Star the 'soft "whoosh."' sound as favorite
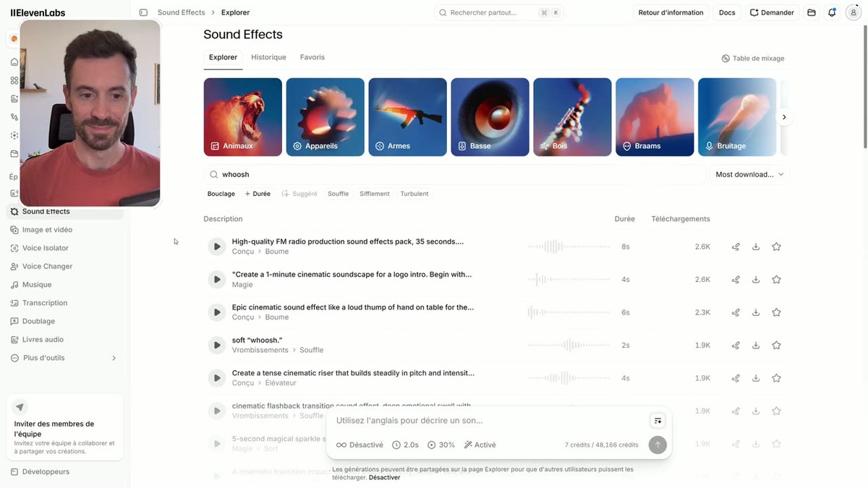 pos(776,346)
